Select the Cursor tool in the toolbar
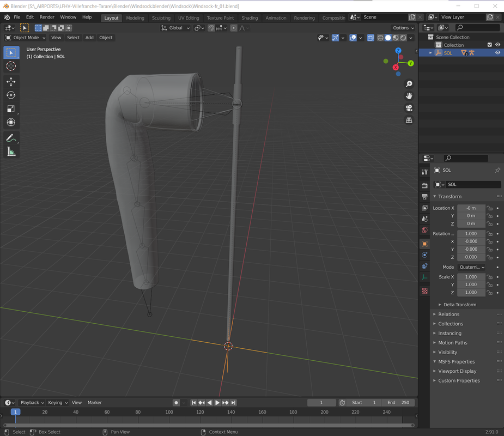This screenshot has height=436, width=504. pos(11,66)
